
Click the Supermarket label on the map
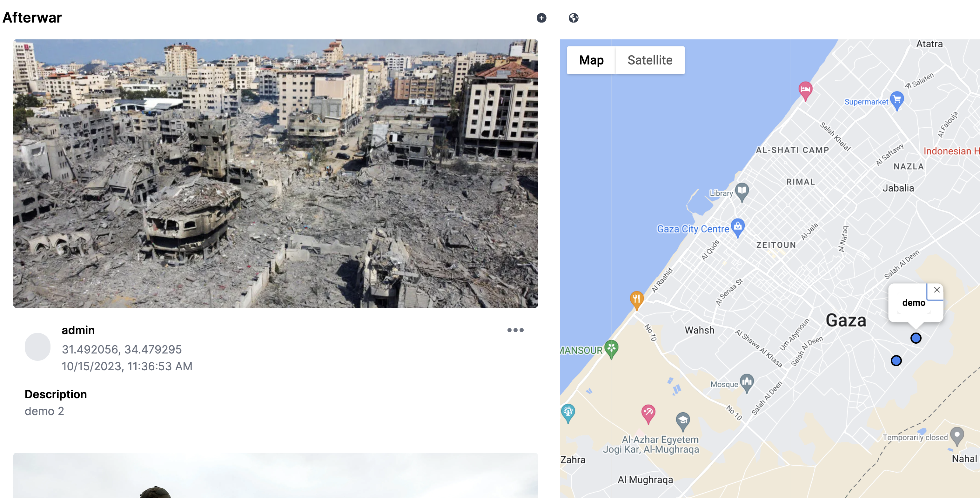point(866,102)
